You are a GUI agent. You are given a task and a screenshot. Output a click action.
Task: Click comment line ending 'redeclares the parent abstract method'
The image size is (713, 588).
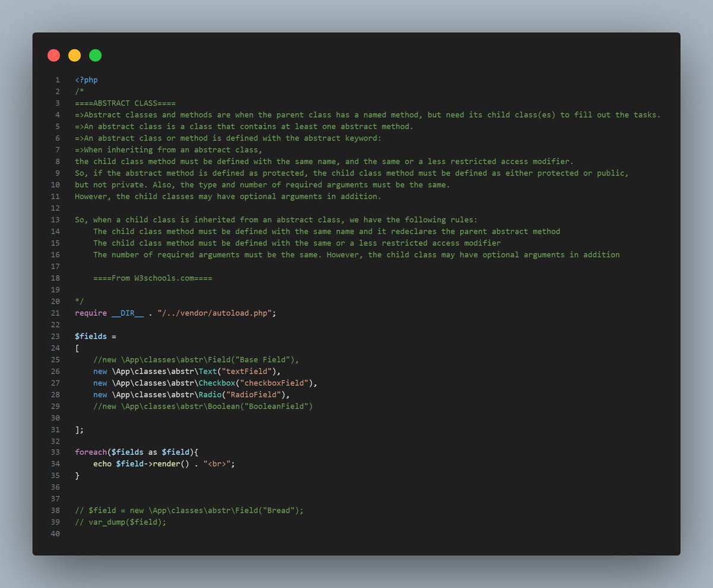327,231
